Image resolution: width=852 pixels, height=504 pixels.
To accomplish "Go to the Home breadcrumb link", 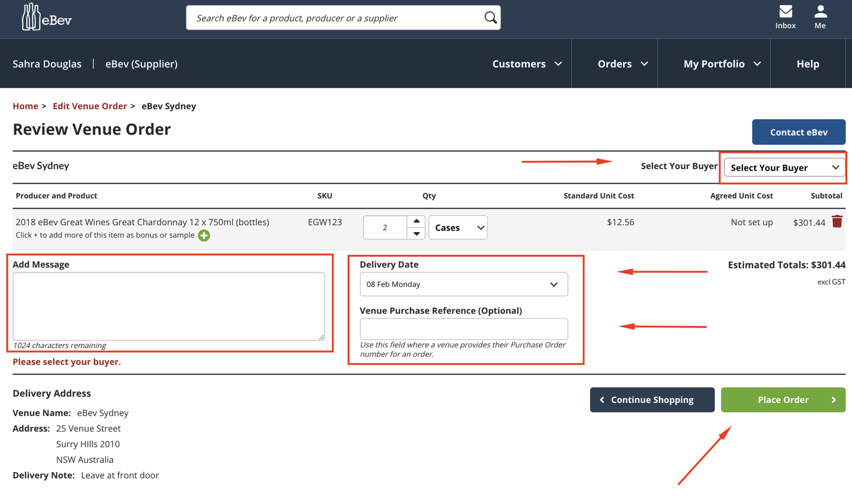I will click(26, 106).
